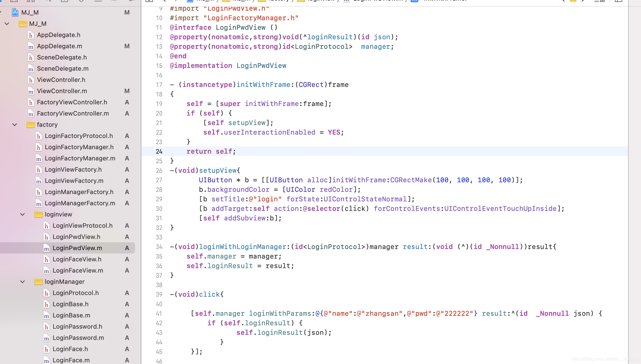The image size is (641, 364).
Task: Click the AppDelegate.h header file icon
Action: point(31,35)
